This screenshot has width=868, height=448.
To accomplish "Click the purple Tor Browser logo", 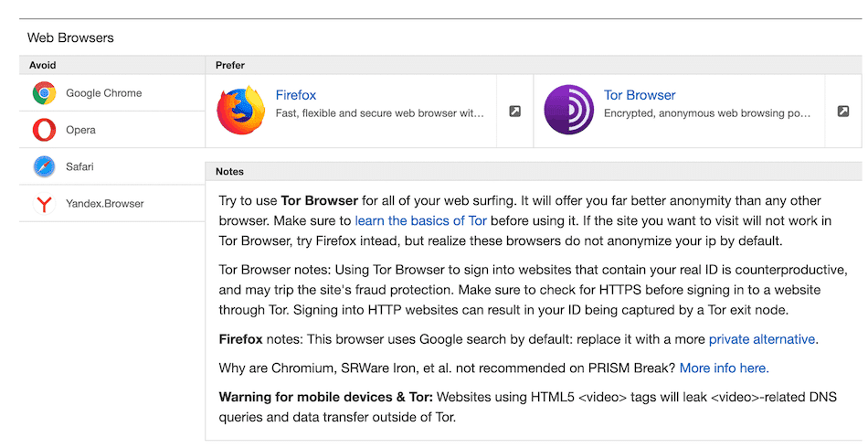I will tap(569, 111).
